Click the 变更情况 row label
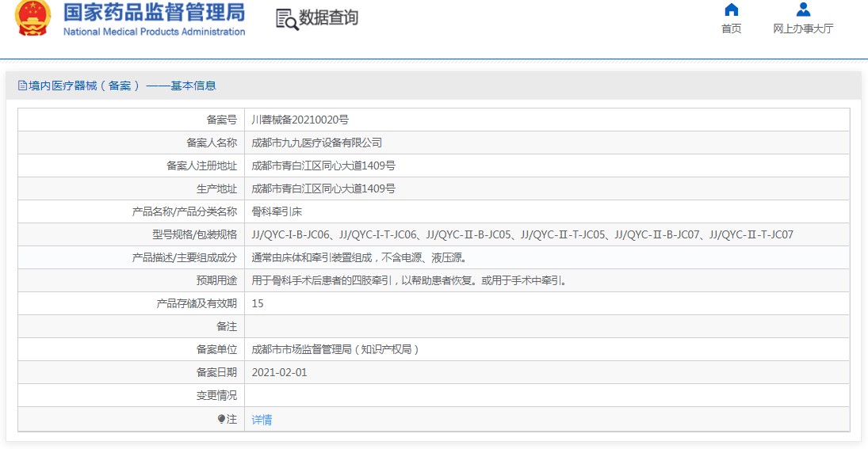868x449 pixels. (216, 395)
